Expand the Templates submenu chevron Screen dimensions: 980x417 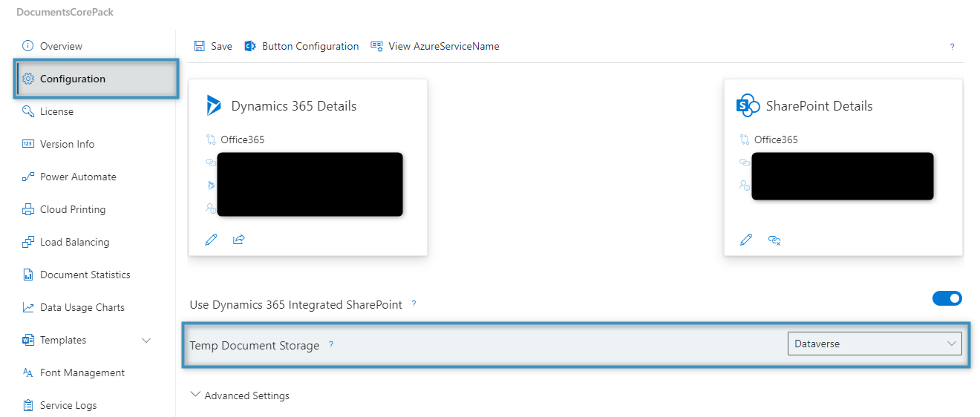(x=146, y=341)
